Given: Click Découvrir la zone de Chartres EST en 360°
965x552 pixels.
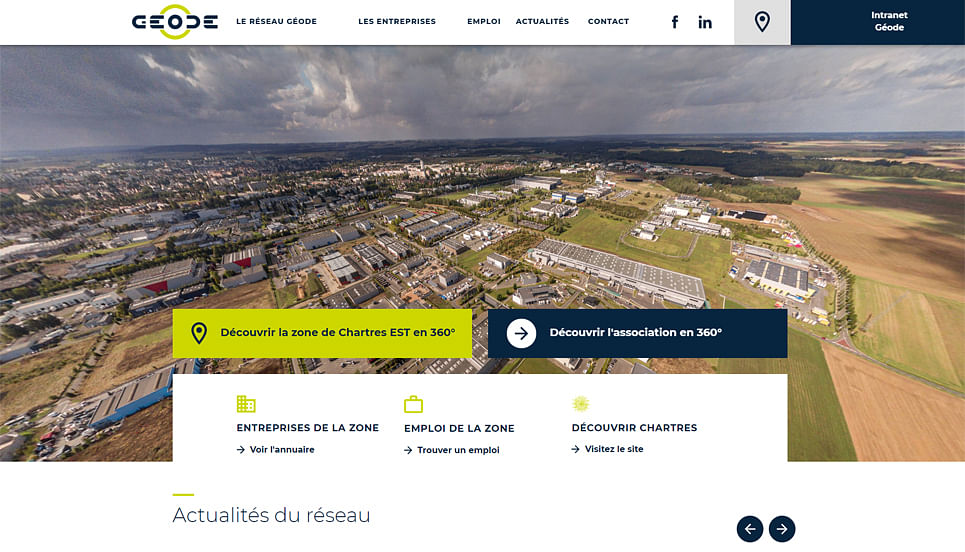Looking at the screenshot, I should 330,333.
